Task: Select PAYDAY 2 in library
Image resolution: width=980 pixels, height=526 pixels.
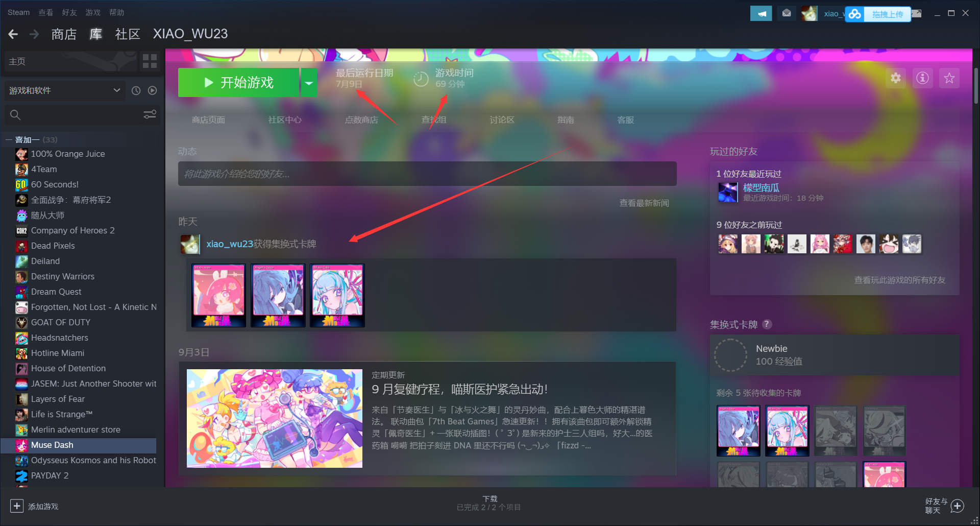Action: pos(50,475)
